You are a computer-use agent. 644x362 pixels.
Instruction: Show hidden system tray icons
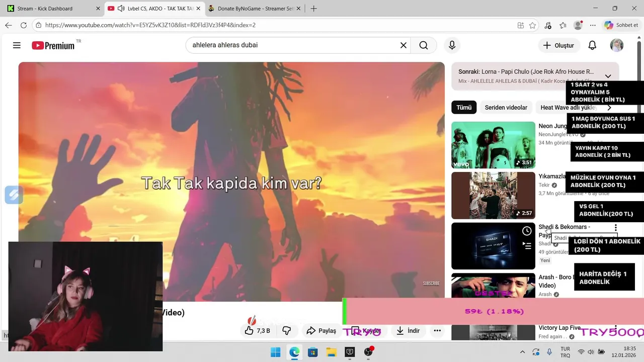pos(522,352)
